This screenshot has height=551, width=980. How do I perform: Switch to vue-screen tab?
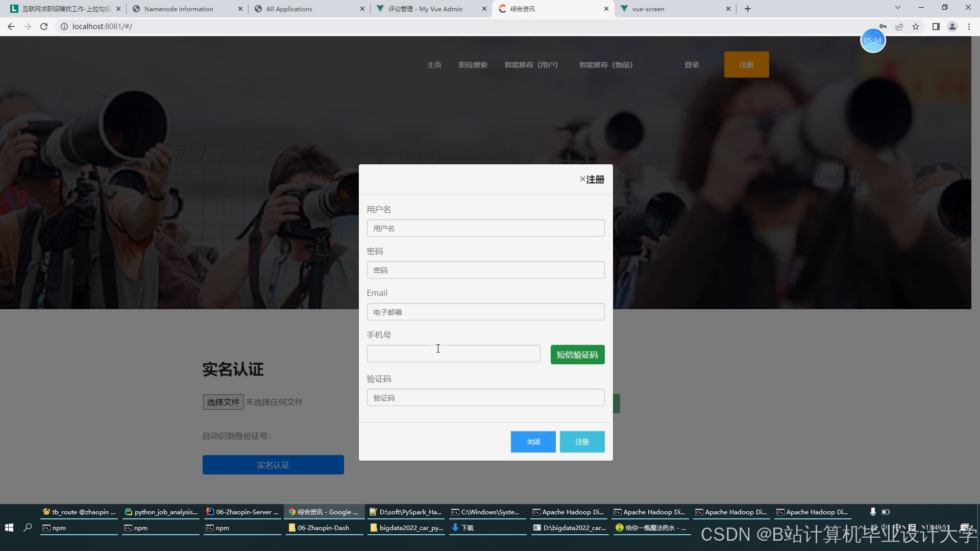pos(648,9)
